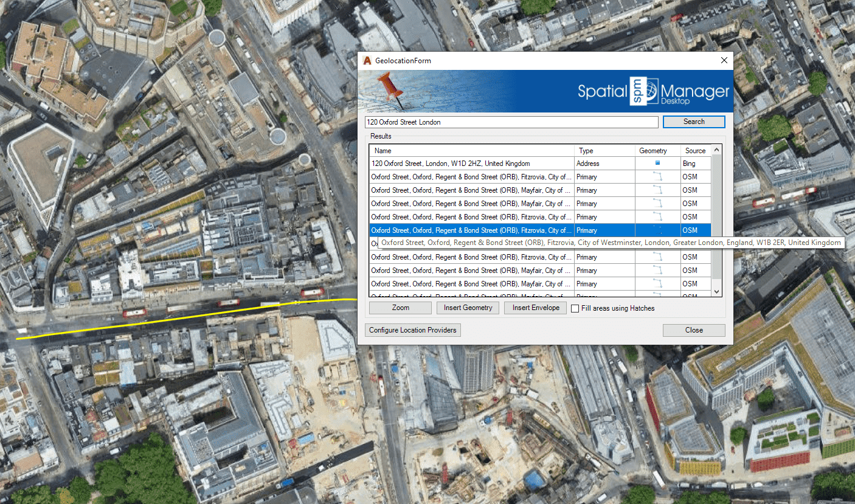Viewport: 855px width, 504px height.
Task: Click the polyline geometry icon in the highlighted row
Action: tap(657, 230)
